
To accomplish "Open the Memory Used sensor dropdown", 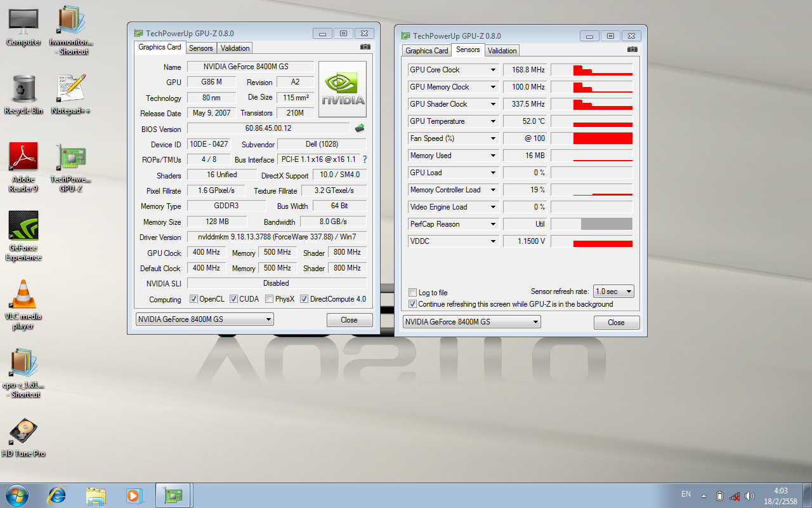I will [493, 156].
